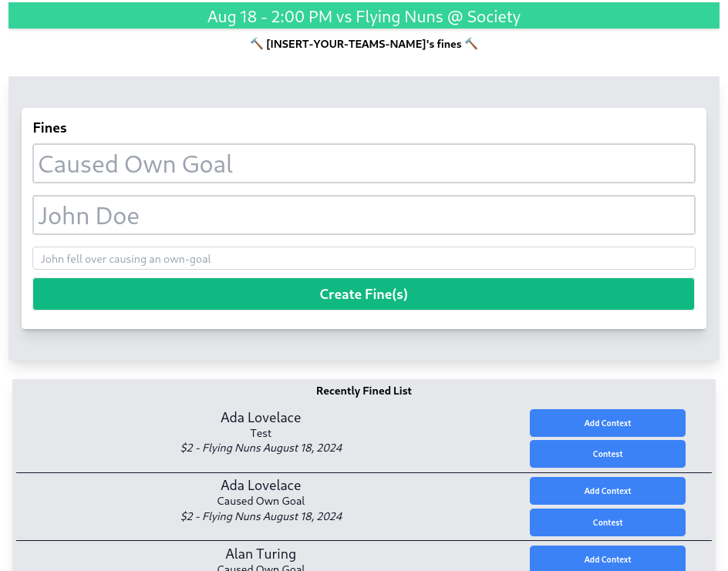Add Context to Ada Lovelace's Test fine
This screenshot has width=728, height=571.
pyautogui.click(x=607, y=423)
